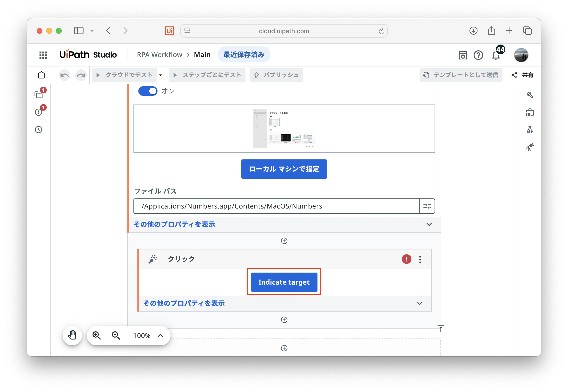Add activity above the Click activity
568x392 pixels.
click(x=284, y=241)
